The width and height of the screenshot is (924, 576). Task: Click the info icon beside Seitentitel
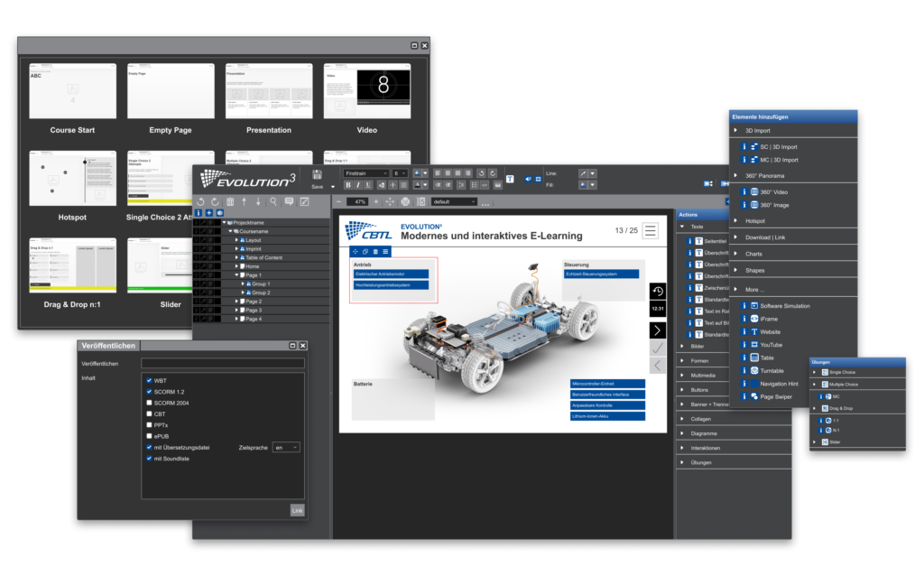pyautogui.click(x=689, y=241)
